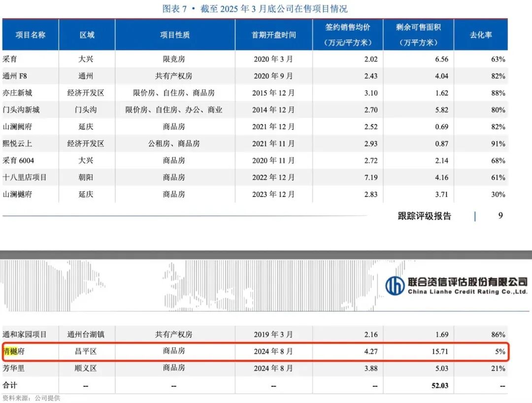Select the 7.19 average price value
The image size is (532, 403).
tap(370, 177)
